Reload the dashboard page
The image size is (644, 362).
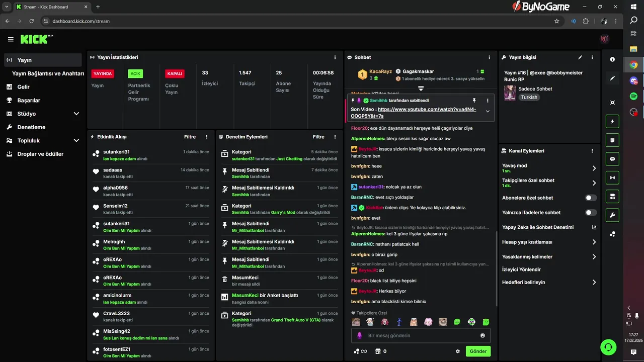32,21
